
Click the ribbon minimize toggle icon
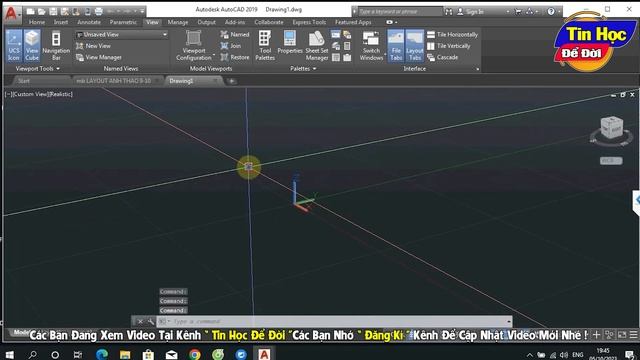pyautogui.click(x=390, y=22)
